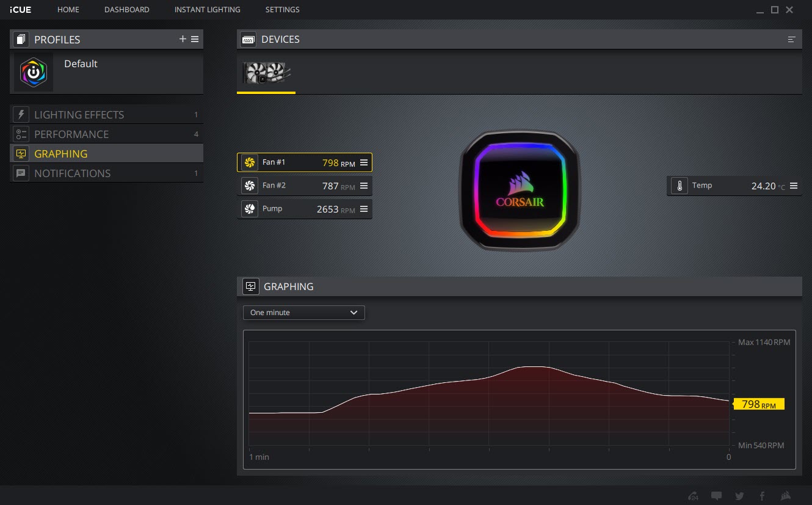Switch to INSTANT LIGHTING tab

click(x=208, y=10)
